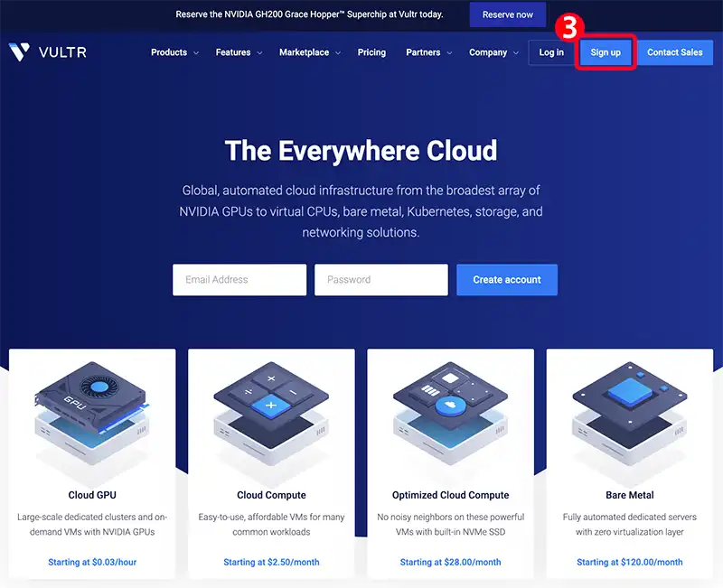Click the Optimized Cloud Compute illustration

tap(450, 414)
